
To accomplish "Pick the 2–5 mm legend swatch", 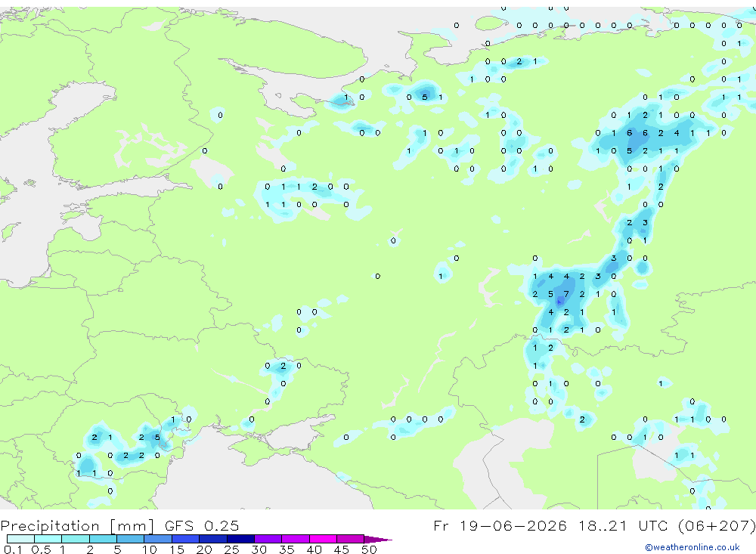I will [x=103, y=539].
